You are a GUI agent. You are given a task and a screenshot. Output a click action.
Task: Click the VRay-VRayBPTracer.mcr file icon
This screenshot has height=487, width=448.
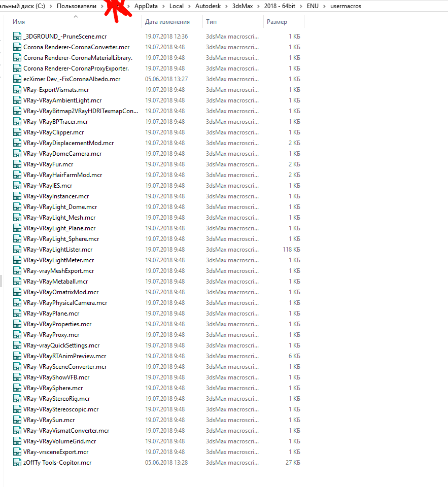[17, 121]
